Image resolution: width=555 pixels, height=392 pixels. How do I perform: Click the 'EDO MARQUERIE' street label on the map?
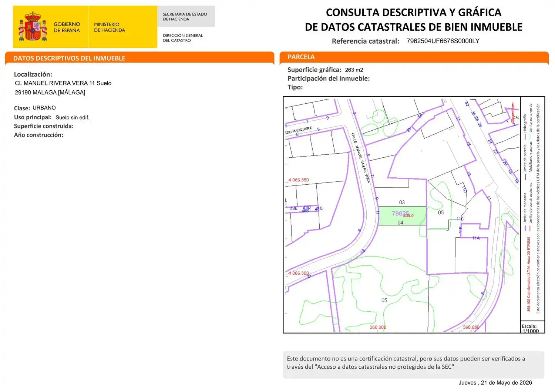click(x=299, y=130)
